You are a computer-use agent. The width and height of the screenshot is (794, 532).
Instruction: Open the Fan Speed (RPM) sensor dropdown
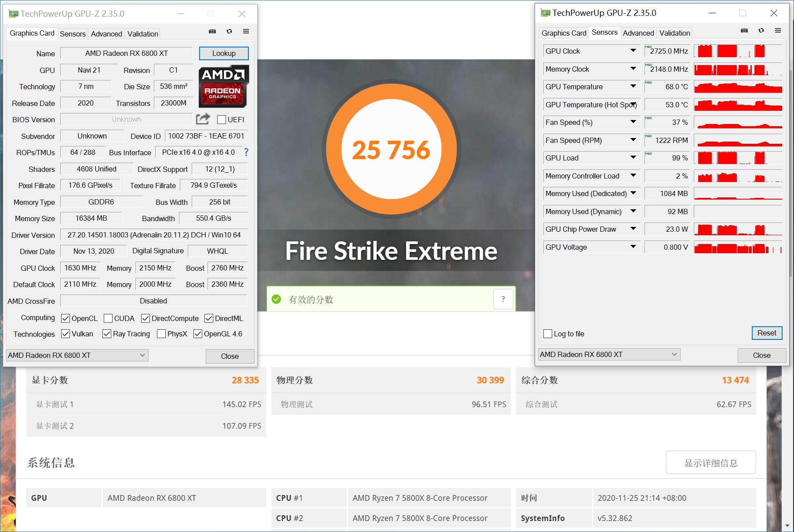633,140
